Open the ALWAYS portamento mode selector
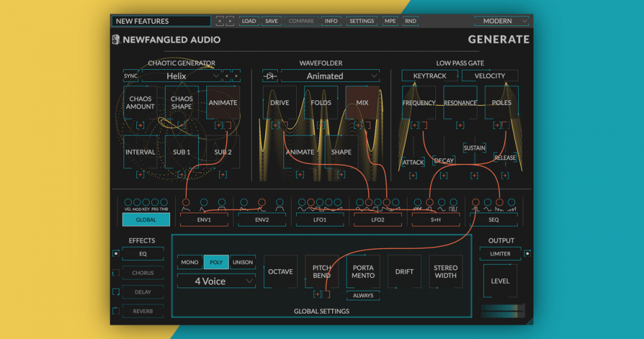Image resolution: width=644 pixels, height=339 pixels. click(363, 296)
